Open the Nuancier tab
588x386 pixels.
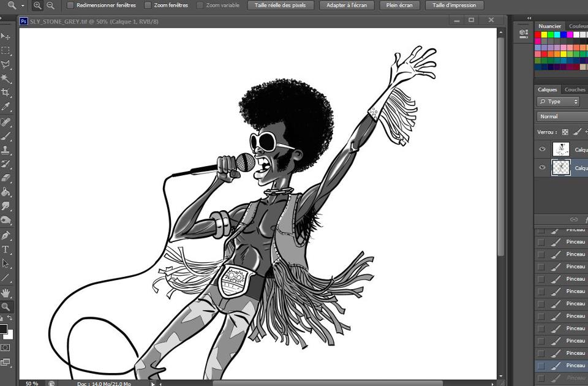coord(549,26)
